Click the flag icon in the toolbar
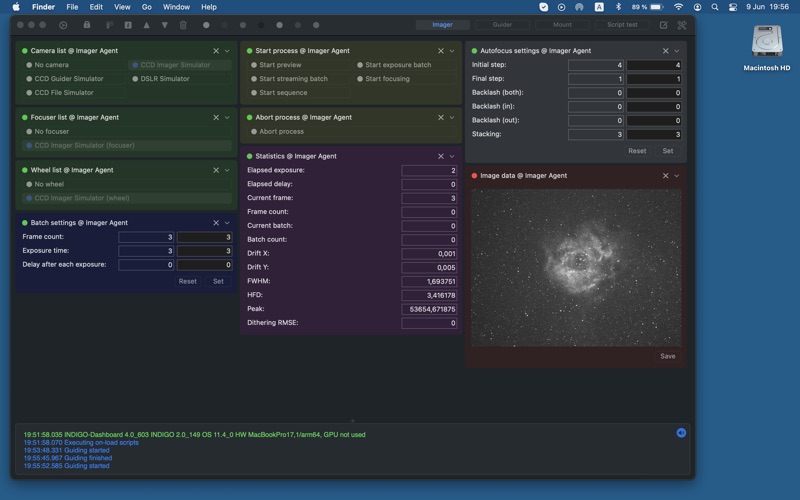The width and height of the screenshot is (800, 500). tap(109, 25)
